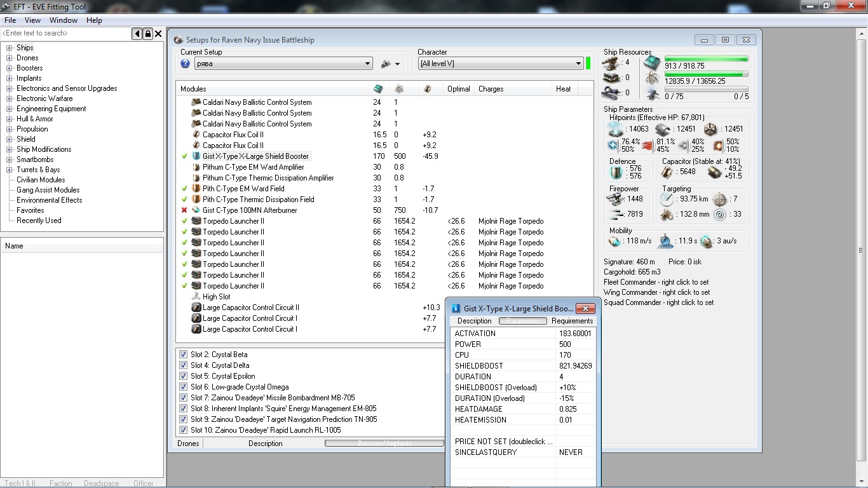Expand the Ships tree category
Screen dimensions: 868x488
[10, 48]
